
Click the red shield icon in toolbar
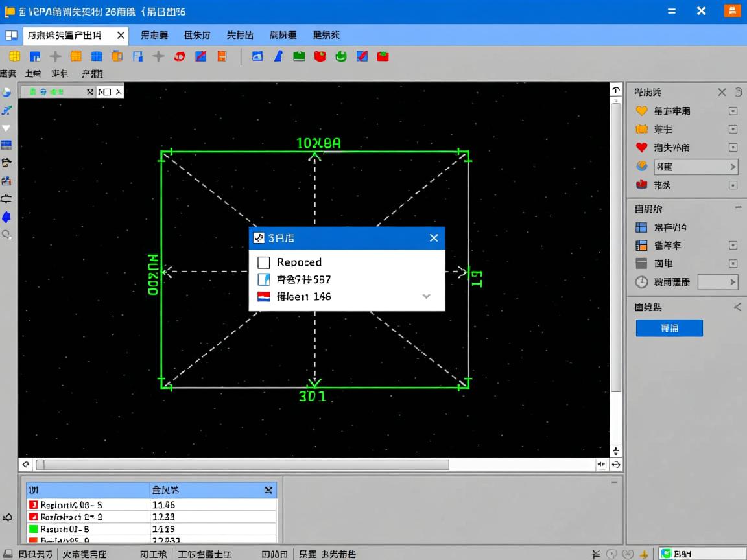[x=320, y=56]
